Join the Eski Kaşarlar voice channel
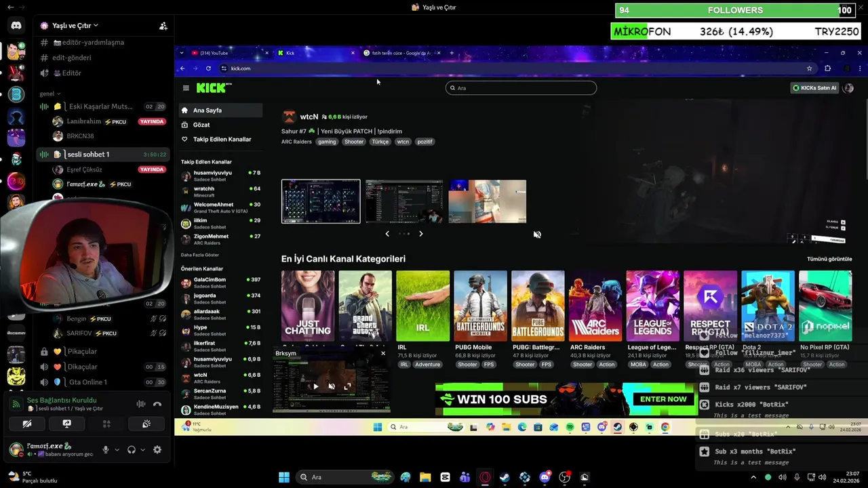Viewport: 868px width, 488px height. [x=102, y=106]
